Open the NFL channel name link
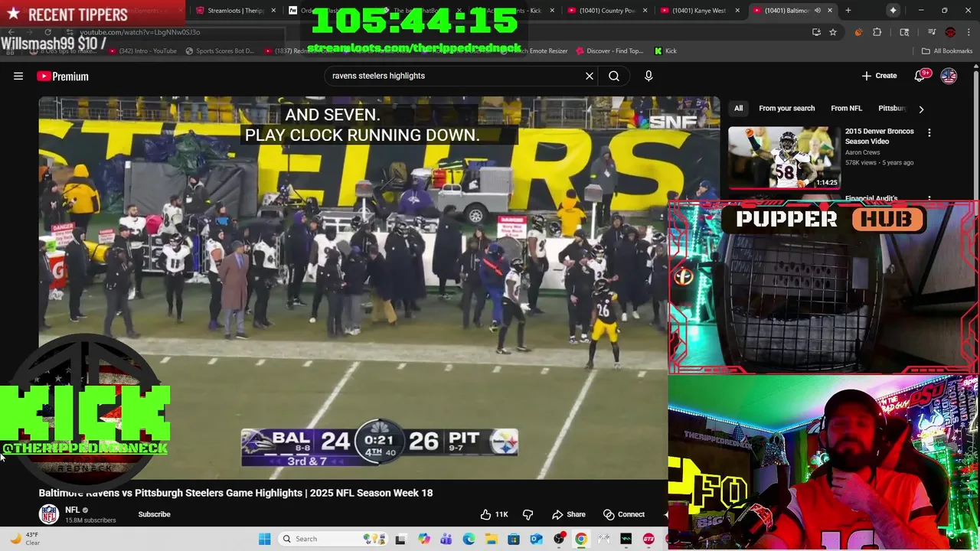This screenshot has width=980, height=551. 73,510
